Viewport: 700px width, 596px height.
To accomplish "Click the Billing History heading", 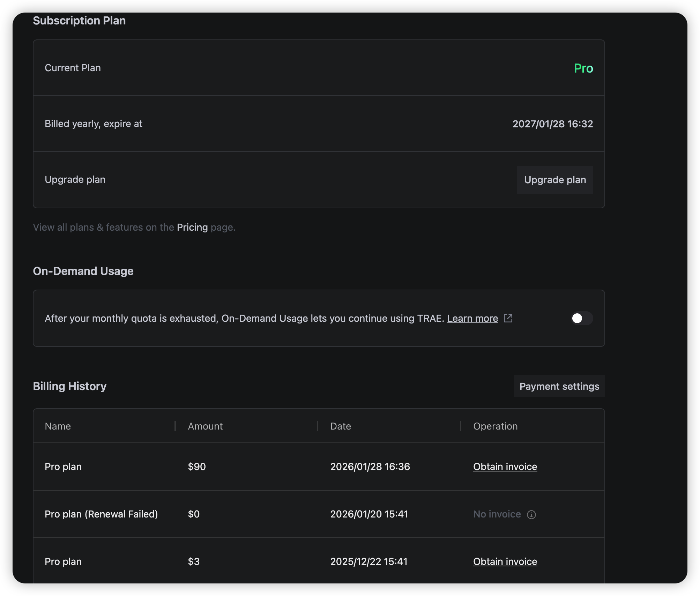I will coord(70,386).
